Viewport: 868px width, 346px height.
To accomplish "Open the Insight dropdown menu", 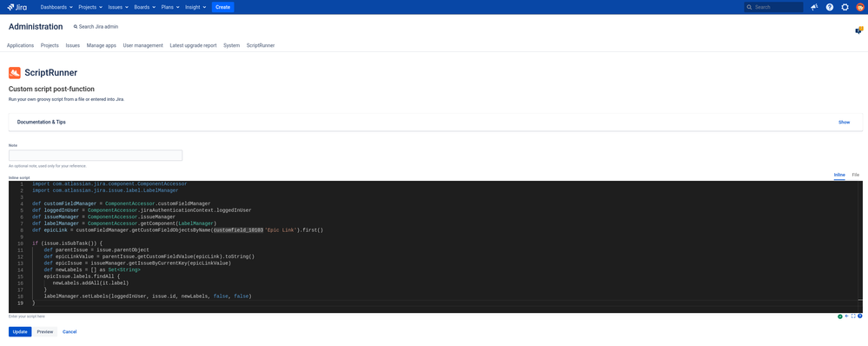I will (x=196, y=7).
